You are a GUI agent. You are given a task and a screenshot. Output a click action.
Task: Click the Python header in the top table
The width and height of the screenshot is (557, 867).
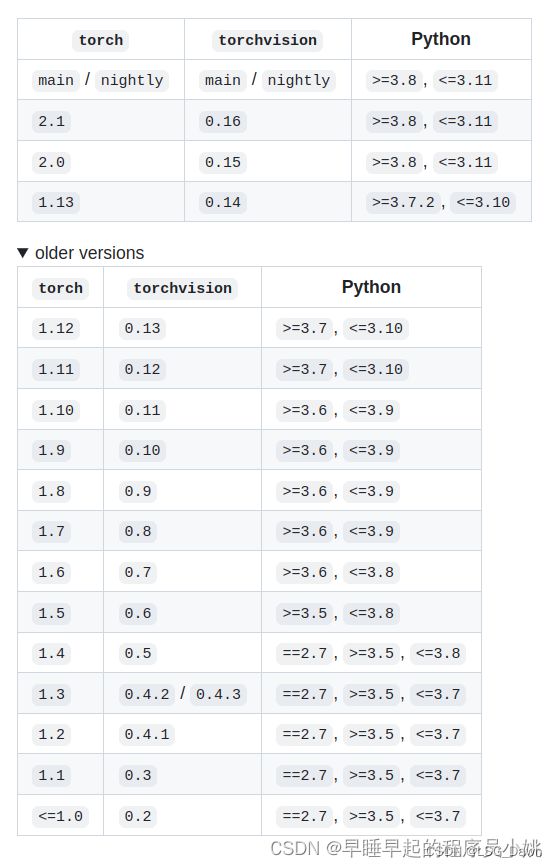[441, 39]
